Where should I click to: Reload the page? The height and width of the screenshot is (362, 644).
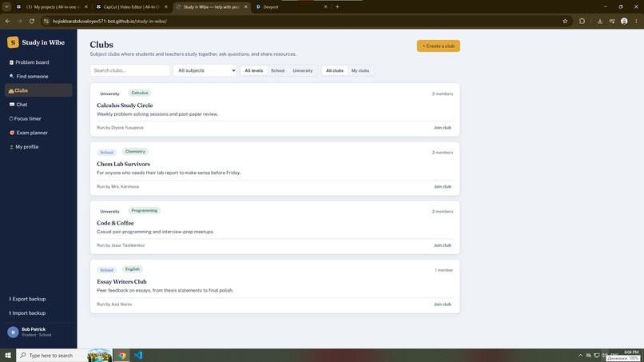pos(32,21)
